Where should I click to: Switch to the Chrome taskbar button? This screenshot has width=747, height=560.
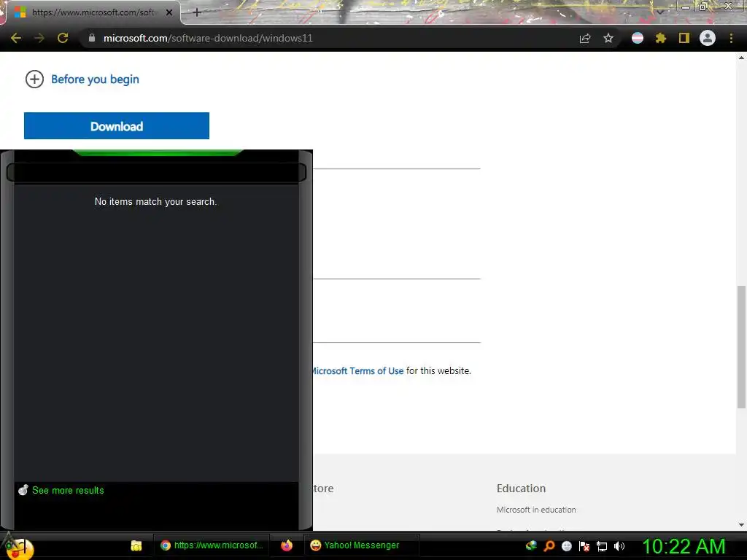pyautogui.click(x=212, y=545)
